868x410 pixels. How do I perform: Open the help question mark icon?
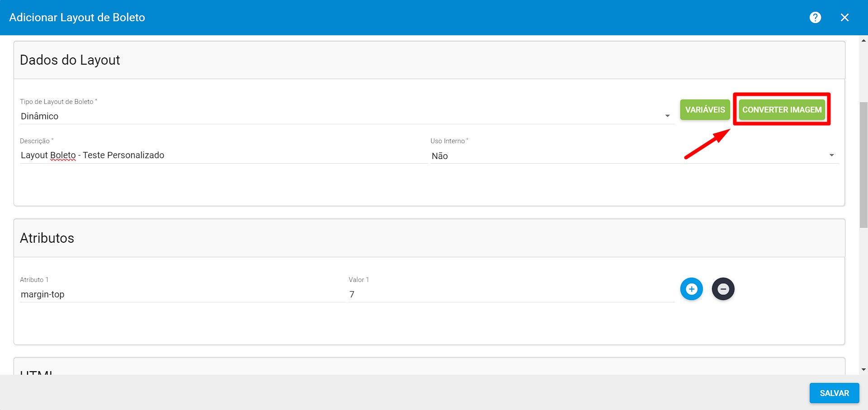(x=815, y=17)
